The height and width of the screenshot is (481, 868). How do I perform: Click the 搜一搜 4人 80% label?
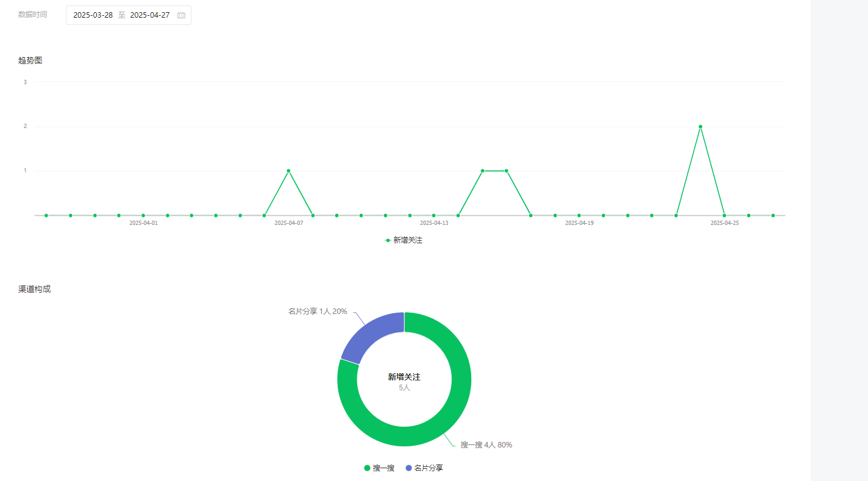pyautogui.click(x=486, y=445)
